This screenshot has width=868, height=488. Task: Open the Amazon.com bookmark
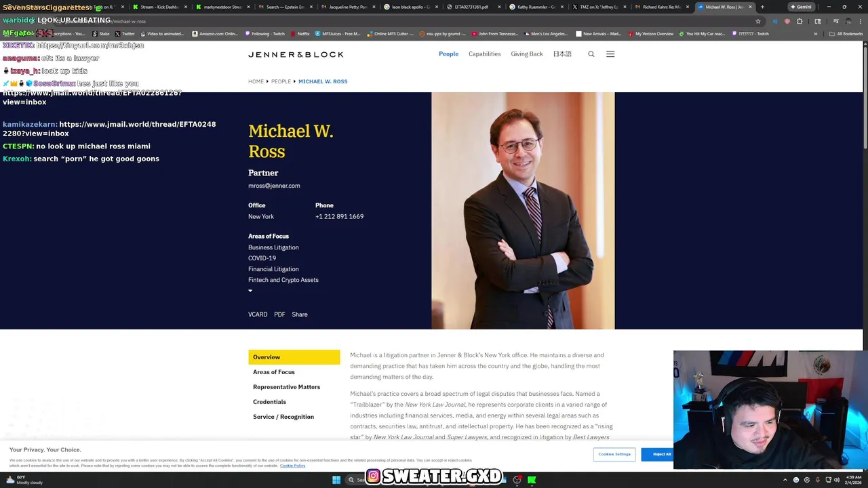click(x=216, y=34)
